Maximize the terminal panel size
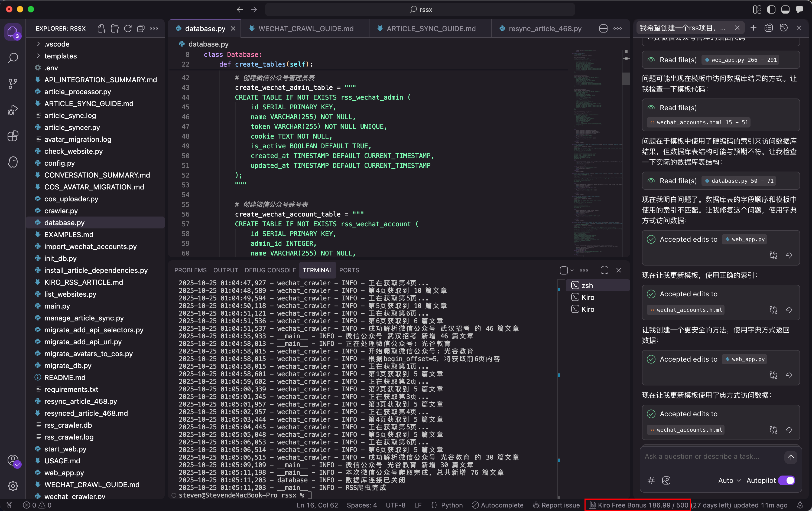812x511 pixels. point(604,270)
